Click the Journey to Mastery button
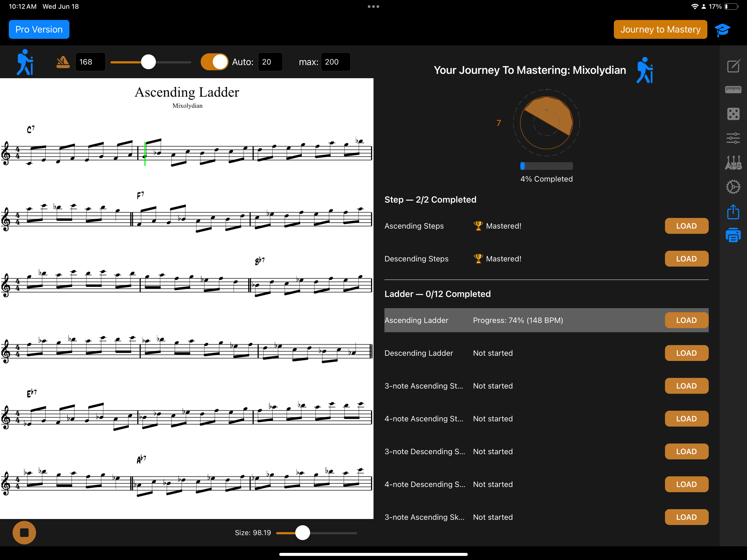This screenshot has height=560, width=747. click(660, 29)
